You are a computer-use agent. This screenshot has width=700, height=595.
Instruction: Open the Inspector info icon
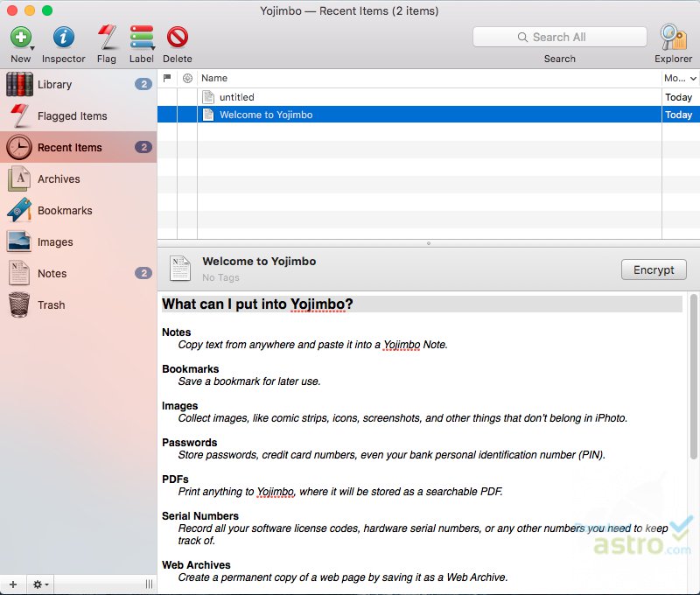(63, 37)
